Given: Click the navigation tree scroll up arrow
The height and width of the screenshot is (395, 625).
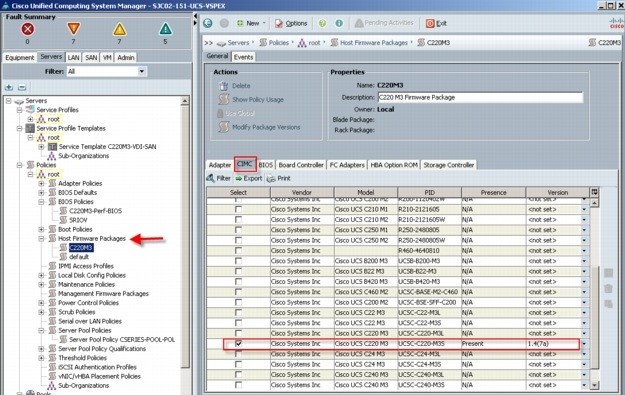Looking at the screenshot, I should (x=185, y=101).
